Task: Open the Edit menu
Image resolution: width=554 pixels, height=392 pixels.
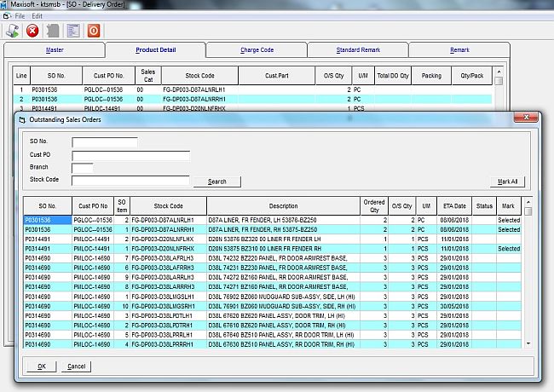Action: [x=38, y=16]
